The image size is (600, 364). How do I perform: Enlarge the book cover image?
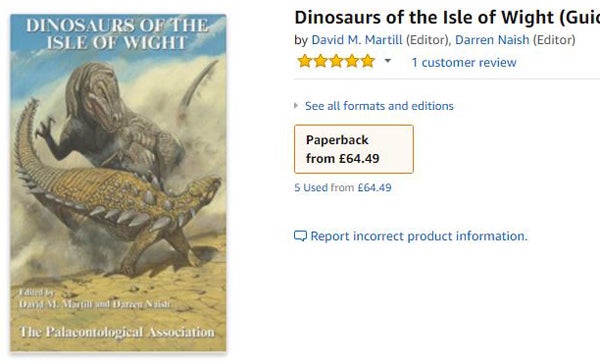(118, 183)
